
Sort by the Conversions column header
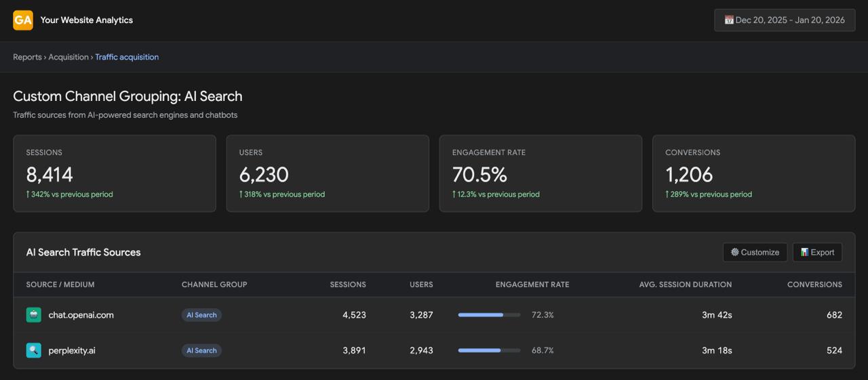(x=814, y=284)
